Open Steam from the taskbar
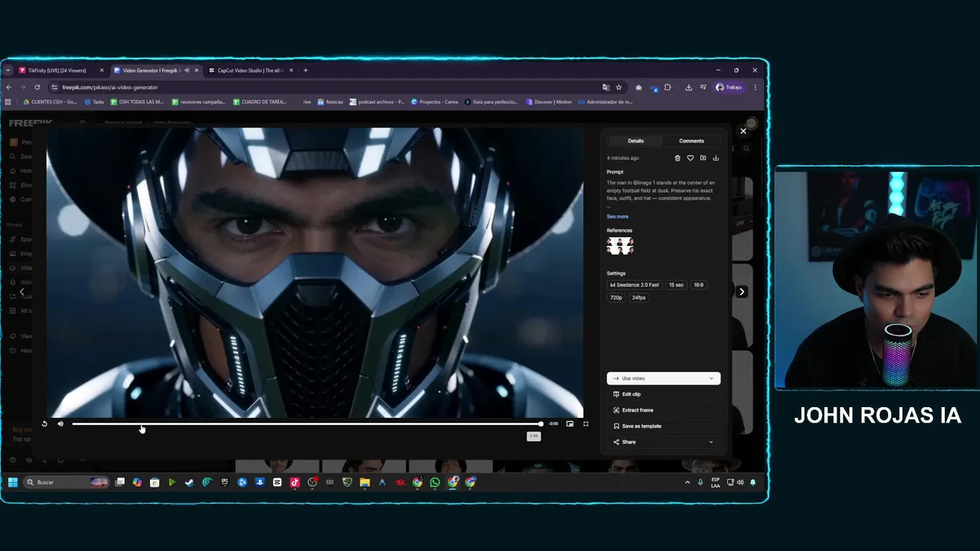Image resolution: width=980 pixels, height=551 pixels. pos(189,482)
